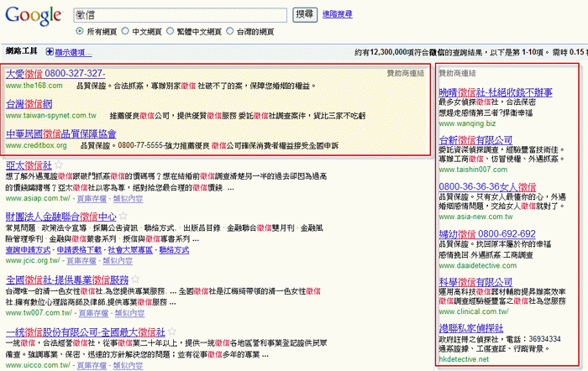Open the 娜幼徵信 0800-692-692 ad link
Viewport: 588px width, 371px height.
click(487, 234)
